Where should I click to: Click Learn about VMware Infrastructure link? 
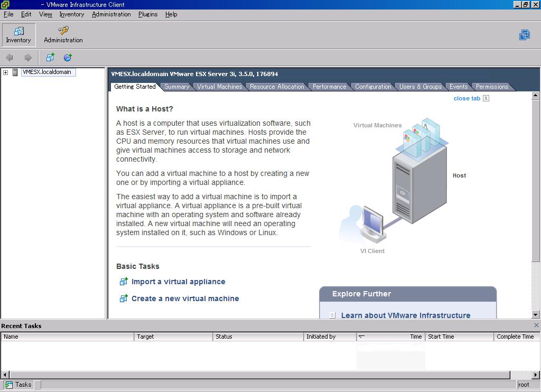(406, 315)
